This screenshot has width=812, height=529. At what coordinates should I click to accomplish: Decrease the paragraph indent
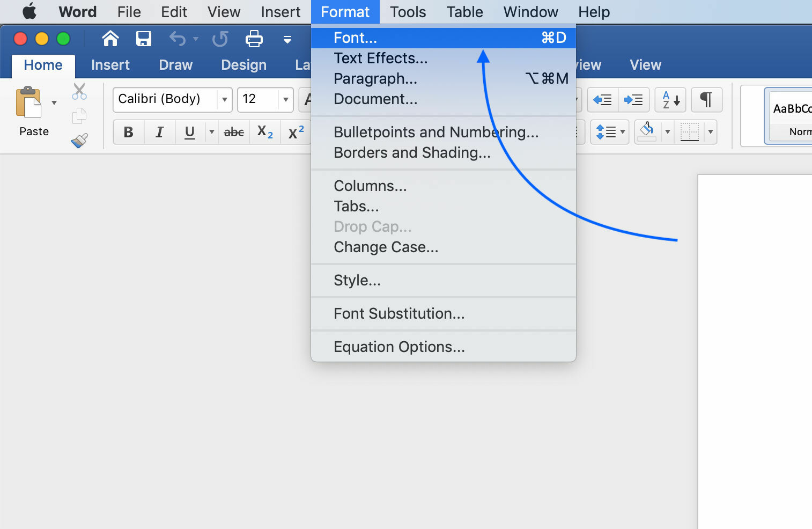603,100
